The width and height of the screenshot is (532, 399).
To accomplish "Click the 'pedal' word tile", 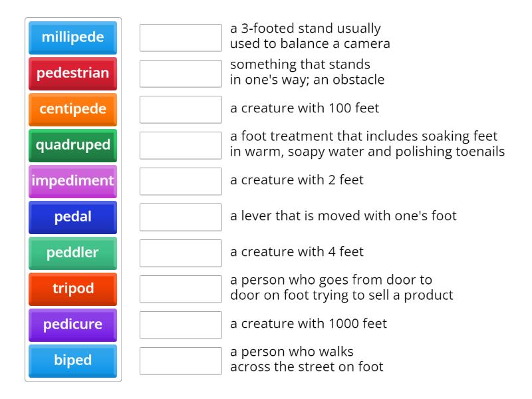I will (x=73, y=217).
